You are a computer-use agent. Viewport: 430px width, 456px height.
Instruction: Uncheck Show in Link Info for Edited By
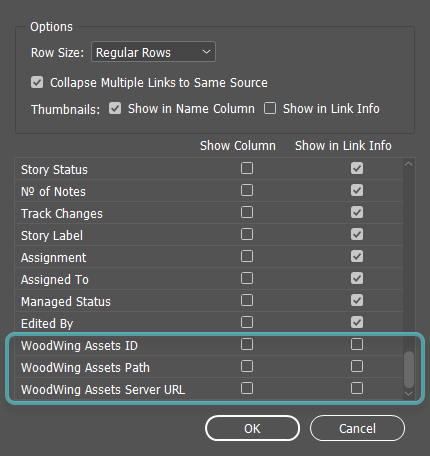357,322
